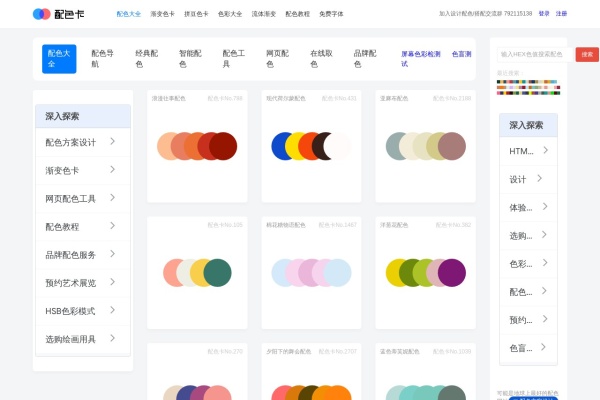Select the 配色大全 blue tab

pyautogui.click(x=59, y=59)
